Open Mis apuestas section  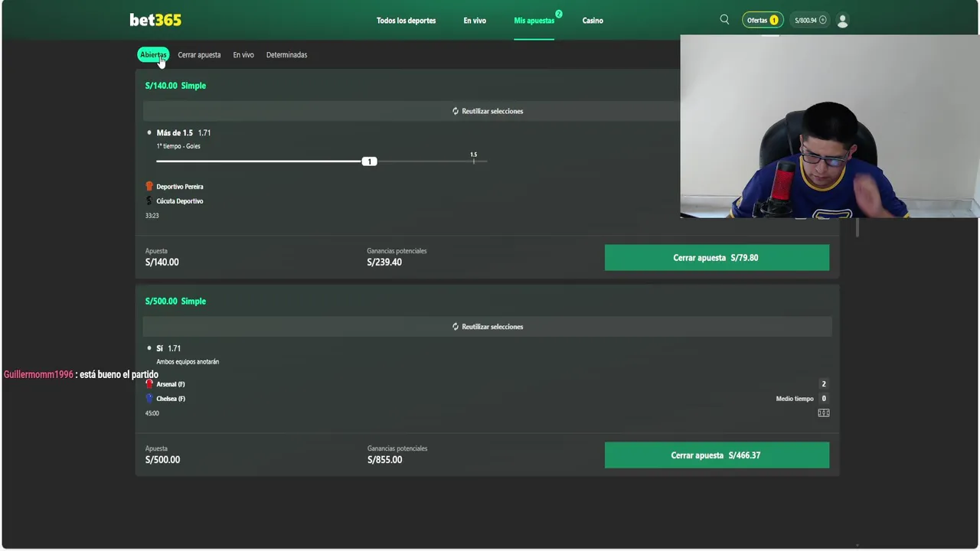coord(534,21)
